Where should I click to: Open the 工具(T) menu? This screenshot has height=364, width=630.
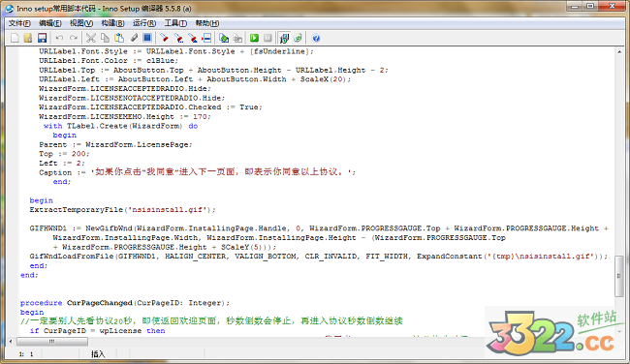[175, 23]
